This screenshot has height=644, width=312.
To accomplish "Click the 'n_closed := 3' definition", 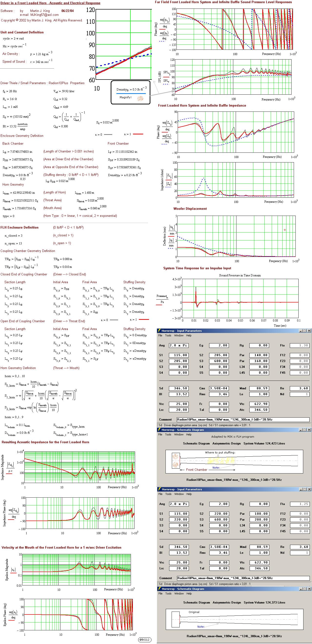I will (13, 235).
